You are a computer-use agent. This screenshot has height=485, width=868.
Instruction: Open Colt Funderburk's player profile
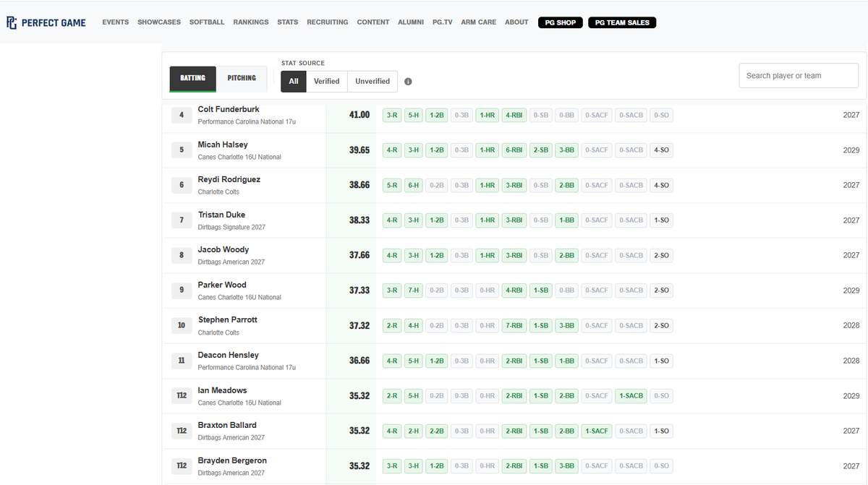(229, 109)
